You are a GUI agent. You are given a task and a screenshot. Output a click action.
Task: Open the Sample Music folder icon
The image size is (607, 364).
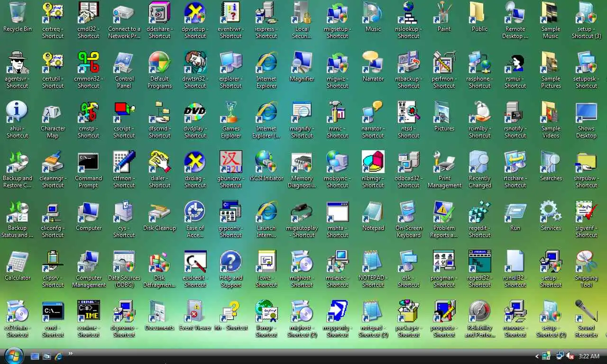tap(551, 13)
